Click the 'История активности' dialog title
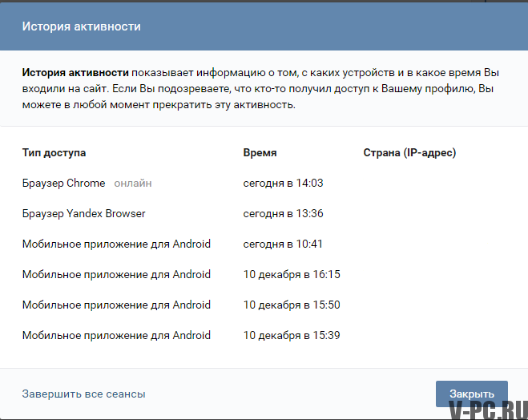 click(x=82, y=26)
